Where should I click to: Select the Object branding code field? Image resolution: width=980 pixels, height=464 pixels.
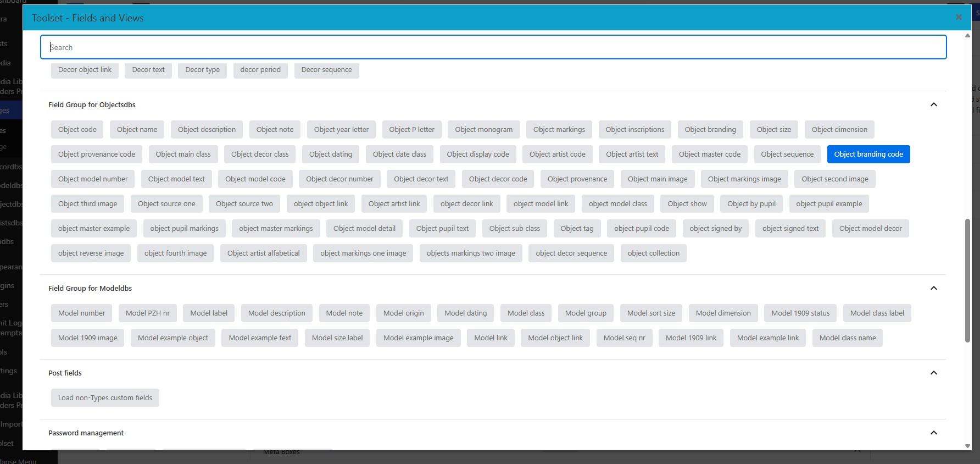tap(868, 154)
